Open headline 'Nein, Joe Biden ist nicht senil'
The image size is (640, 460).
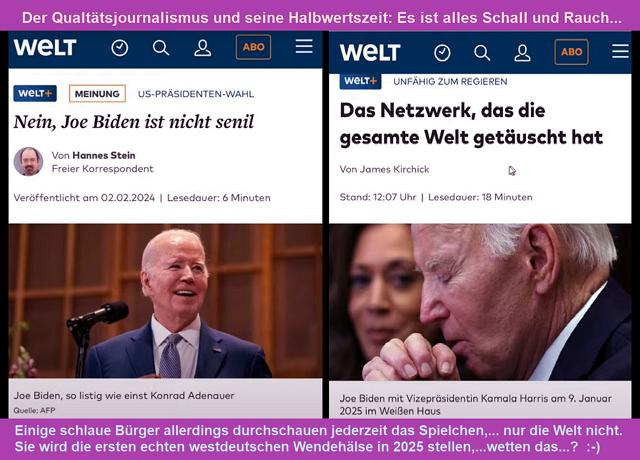pyautogui.click(x=133, y=122)
